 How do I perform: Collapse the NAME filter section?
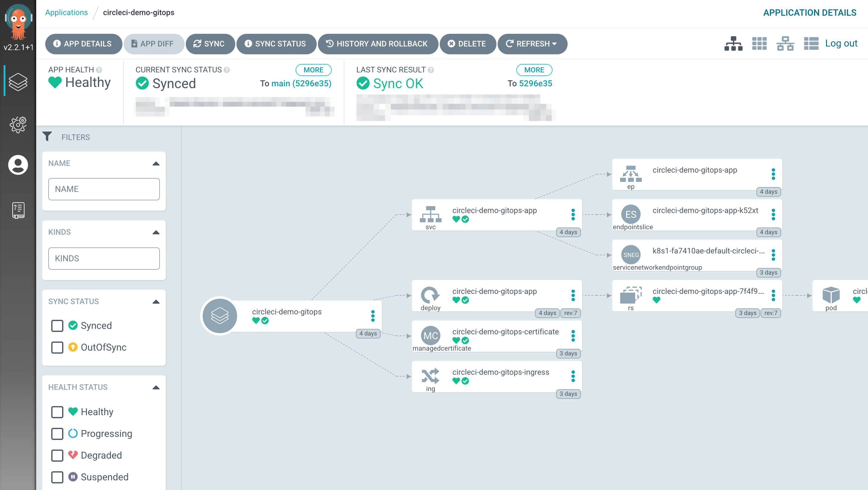pos(156,164)
